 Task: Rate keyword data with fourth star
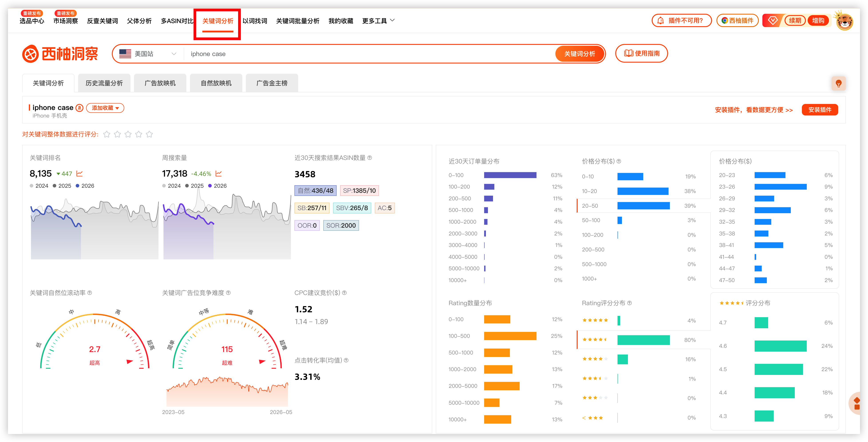pyautogui.click(x=139, y=134)
